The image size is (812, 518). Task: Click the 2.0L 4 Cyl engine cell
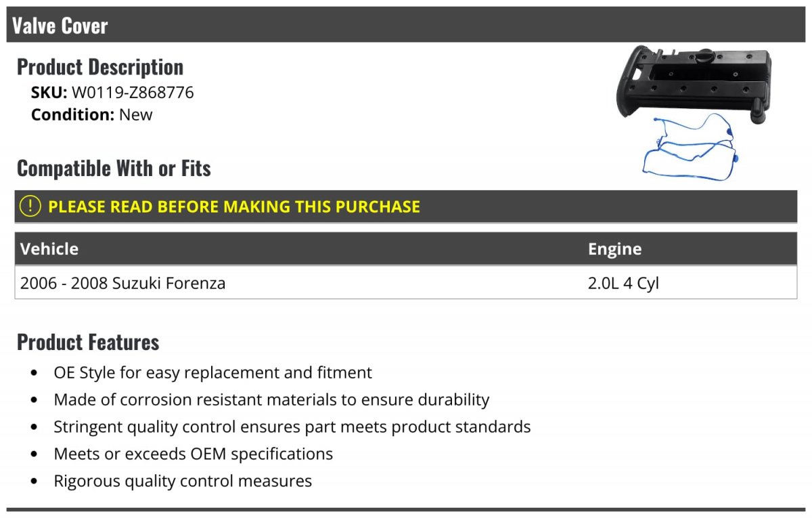(x=623, y=282)
